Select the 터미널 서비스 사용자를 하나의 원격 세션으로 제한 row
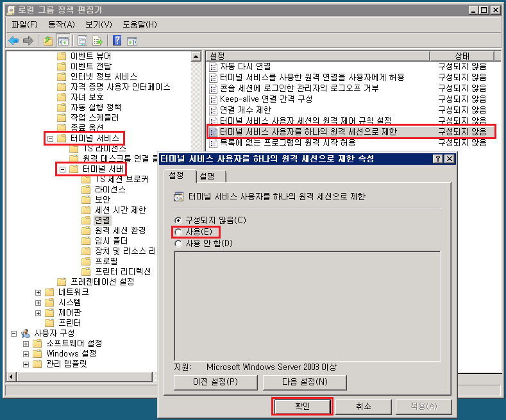 [x=351, y=131]
